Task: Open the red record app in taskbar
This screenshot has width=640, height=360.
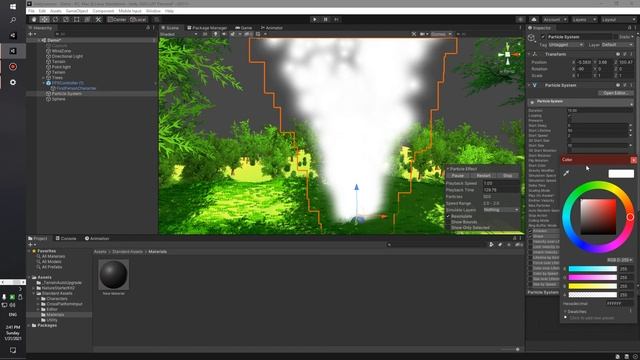Action: [x=13, y=67]
